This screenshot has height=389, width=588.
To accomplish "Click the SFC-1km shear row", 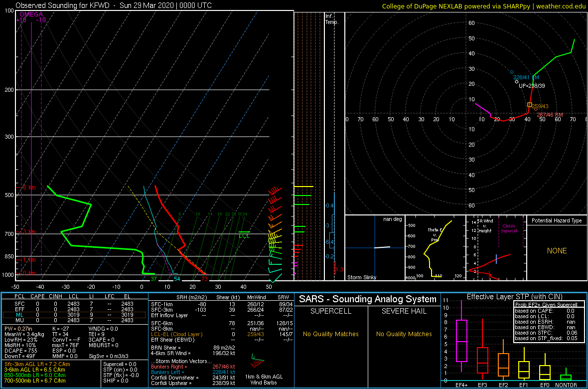I will coord(222,304).
